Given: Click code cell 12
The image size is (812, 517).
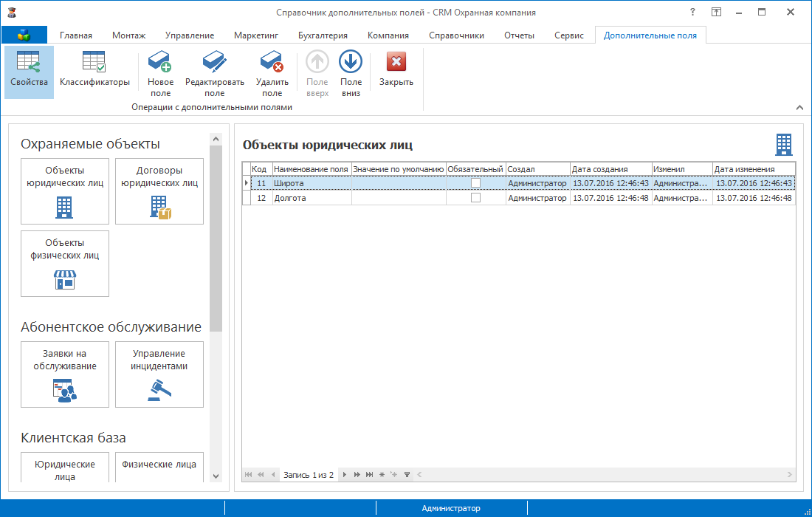Looking at the screenshot, I should pyautogui.click(x=261, y=198).
